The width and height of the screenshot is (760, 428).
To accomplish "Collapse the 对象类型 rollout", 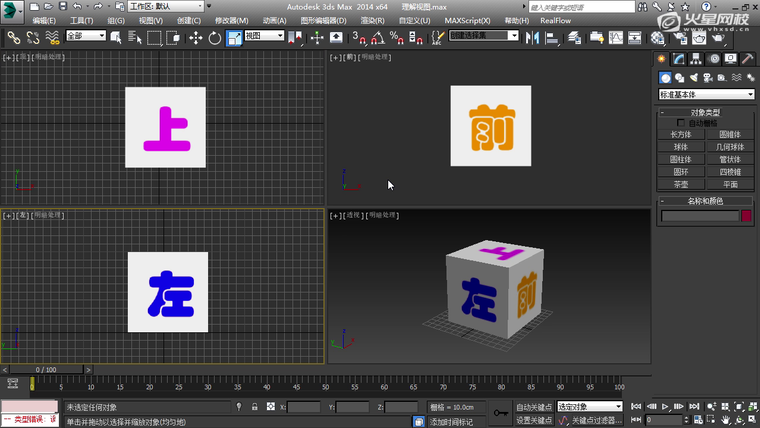I will click(705, 113).
